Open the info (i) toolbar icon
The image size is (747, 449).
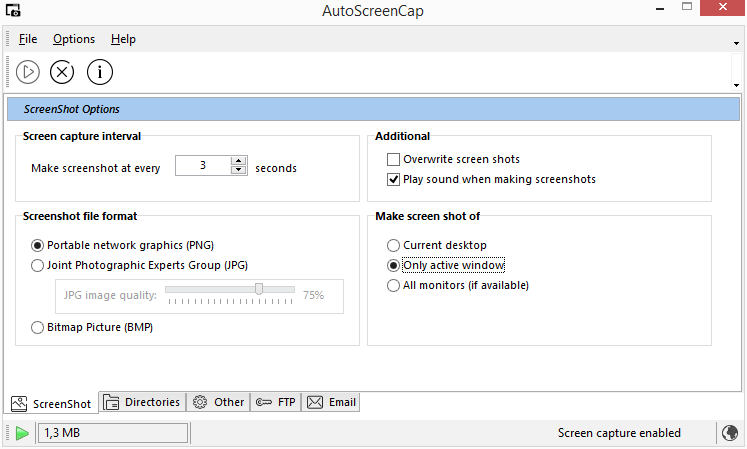pyautogui.click(x=100, y=72)
